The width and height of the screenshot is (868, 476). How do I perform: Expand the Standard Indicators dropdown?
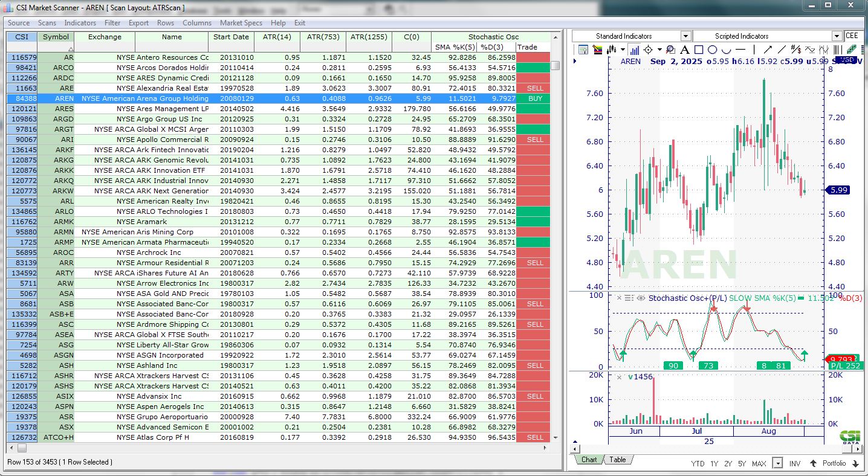pyautogui.click(x=685, y=36)
